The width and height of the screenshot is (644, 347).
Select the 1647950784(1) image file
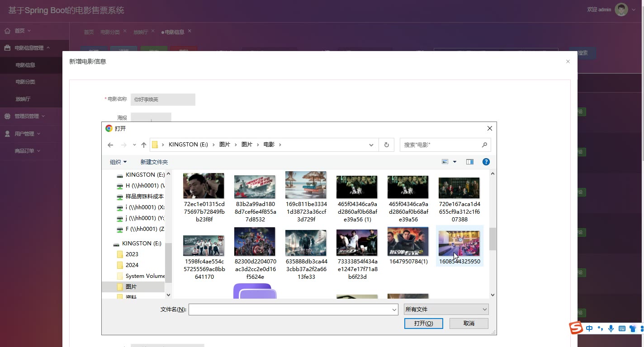(x=408, y=246)
